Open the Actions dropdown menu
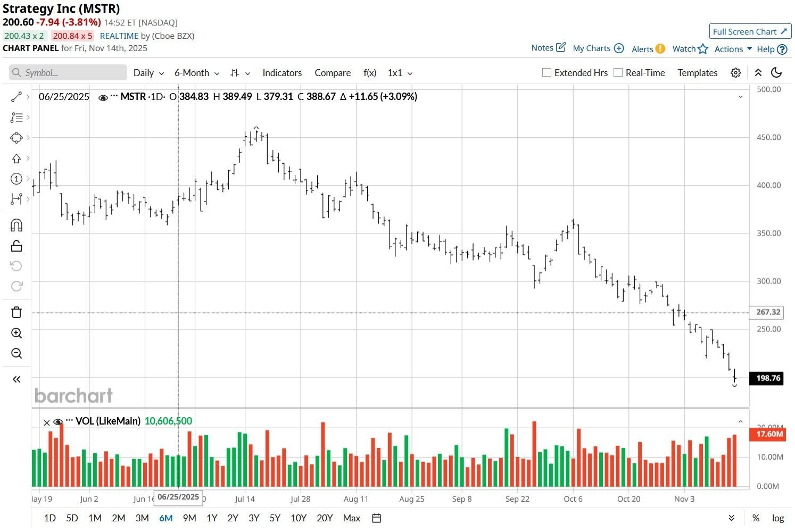795x532 pixels. tap(733, 49)
